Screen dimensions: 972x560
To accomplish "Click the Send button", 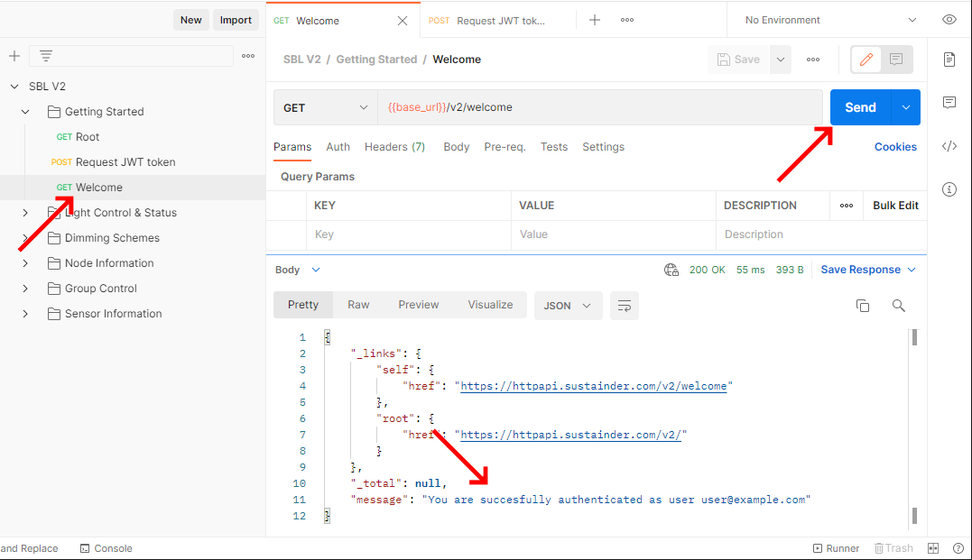I will coord(859,106).
